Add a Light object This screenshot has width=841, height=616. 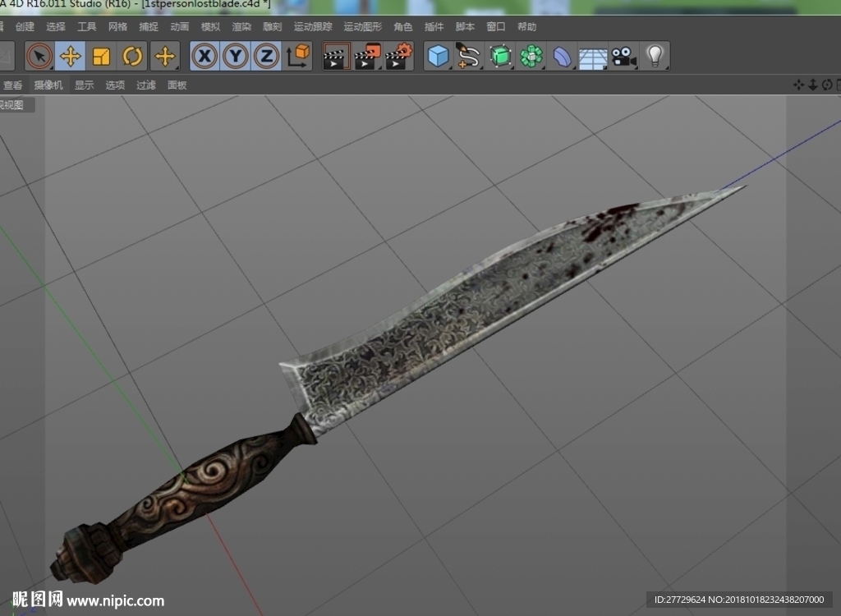[655, 56]
